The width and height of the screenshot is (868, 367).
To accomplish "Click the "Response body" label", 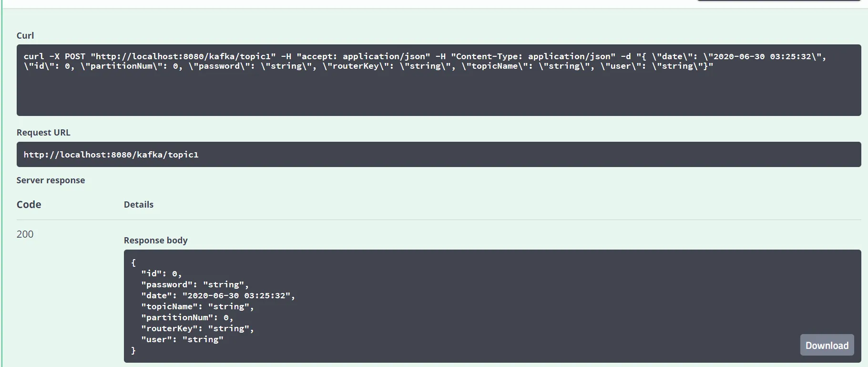I will [x=155, y=241].
